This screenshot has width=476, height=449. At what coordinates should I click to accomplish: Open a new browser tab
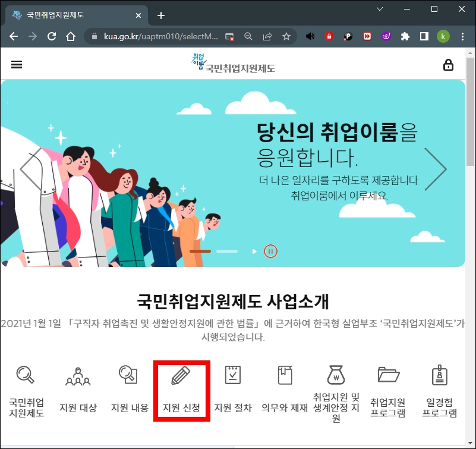point(160,15)
